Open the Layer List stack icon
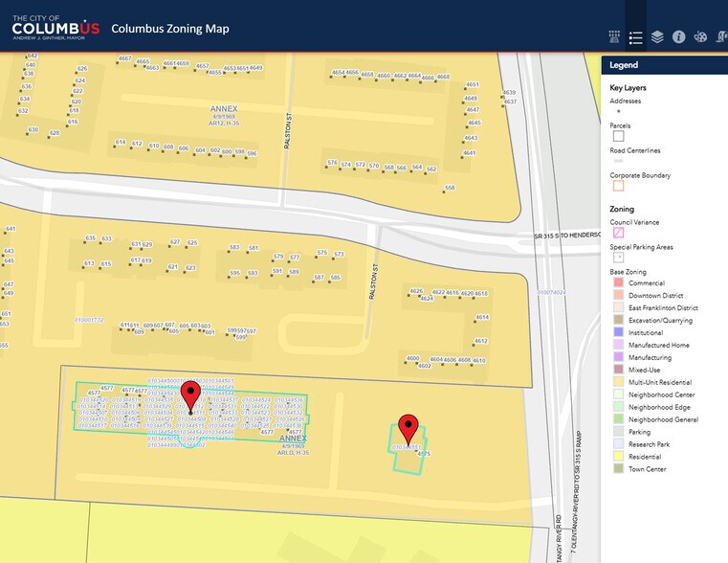The height and width of the screenshot is (563, 728). [x=657, y=36]
